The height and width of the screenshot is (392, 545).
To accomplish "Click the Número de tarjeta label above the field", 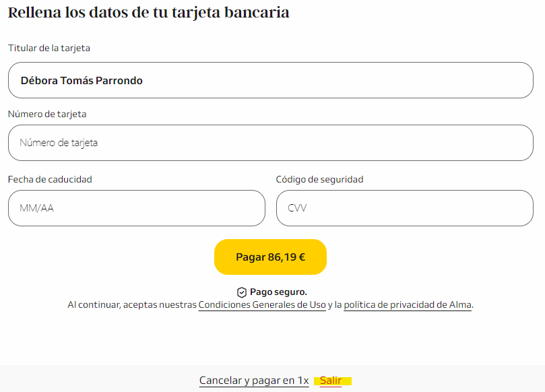I will pos(47,114).
